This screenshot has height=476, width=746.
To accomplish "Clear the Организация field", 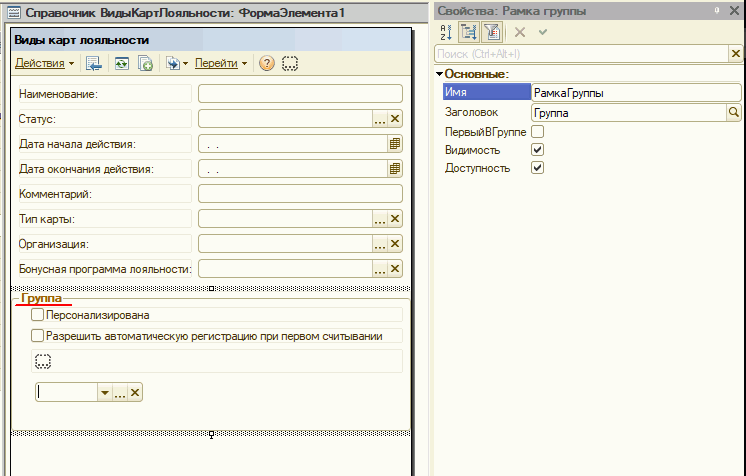I will 395,244.
